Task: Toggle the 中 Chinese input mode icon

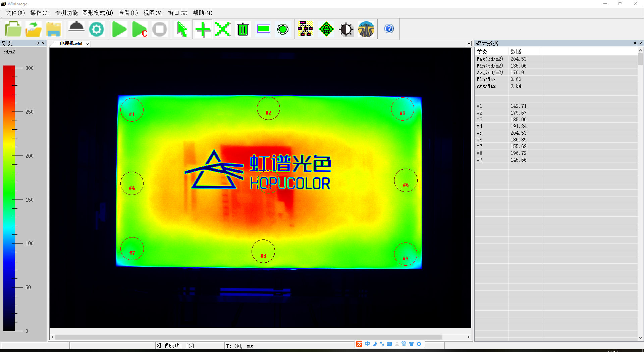Action: [x=367, y=344]
